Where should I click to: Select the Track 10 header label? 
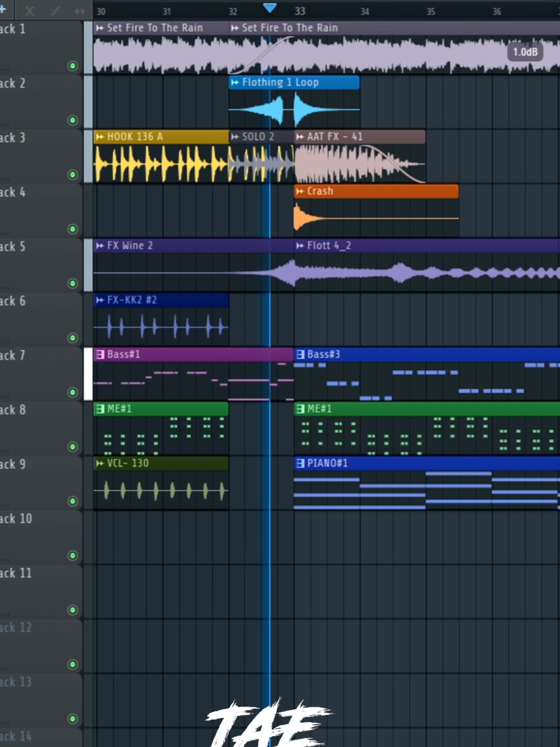pos(16,519)
